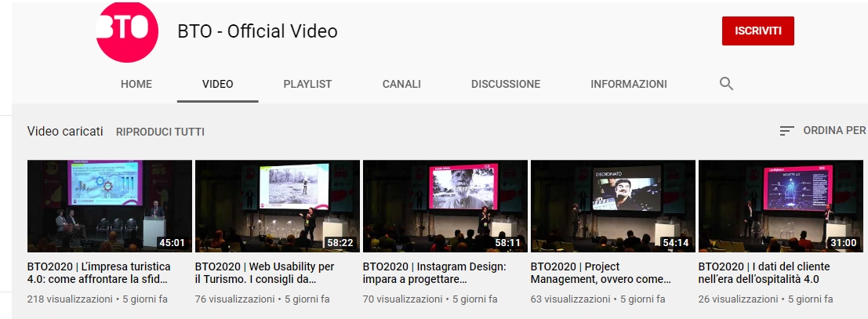
Task: Open the 45:01 video thumbnail
Action: pos(110,206)
